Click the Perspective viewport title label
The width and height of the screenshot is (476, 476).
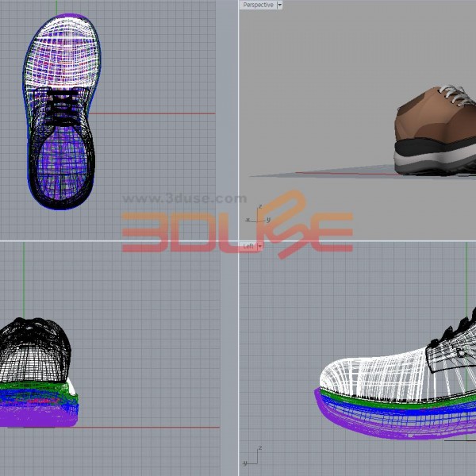click(x=258, y=6)
